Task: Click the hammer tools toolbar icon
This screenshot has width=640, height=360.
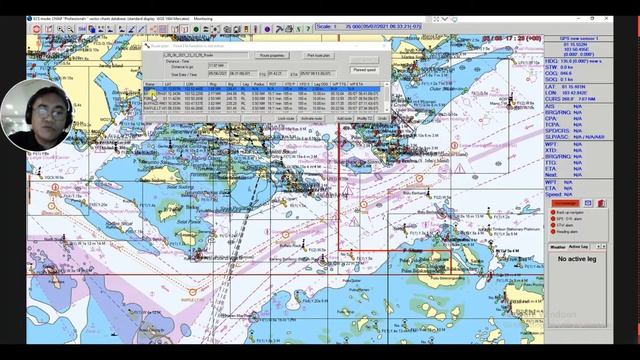Action: [279, 29]
